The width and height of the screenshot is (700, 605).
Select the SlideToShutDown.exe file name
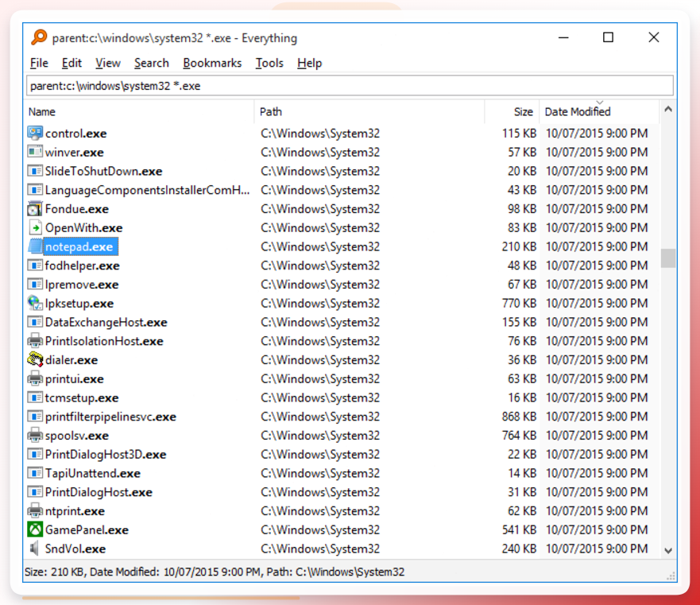[x=103, y=171]
